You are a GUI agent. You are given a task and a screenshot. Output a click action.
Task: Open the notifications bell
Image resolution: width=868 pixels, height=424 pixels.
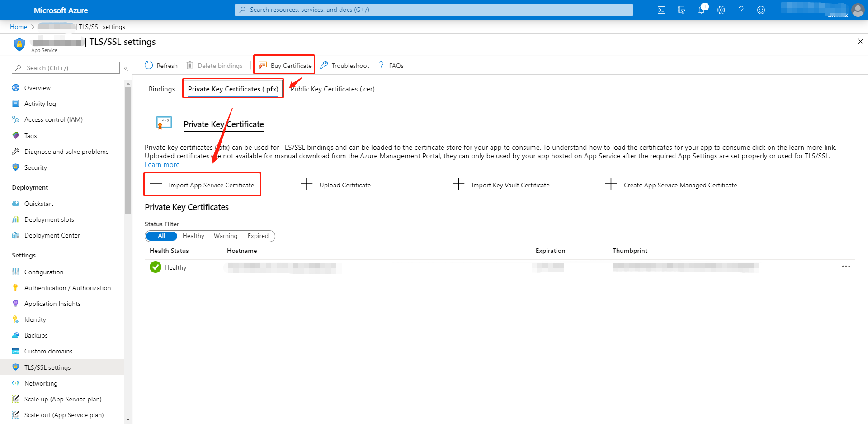(x=701, y=10)
